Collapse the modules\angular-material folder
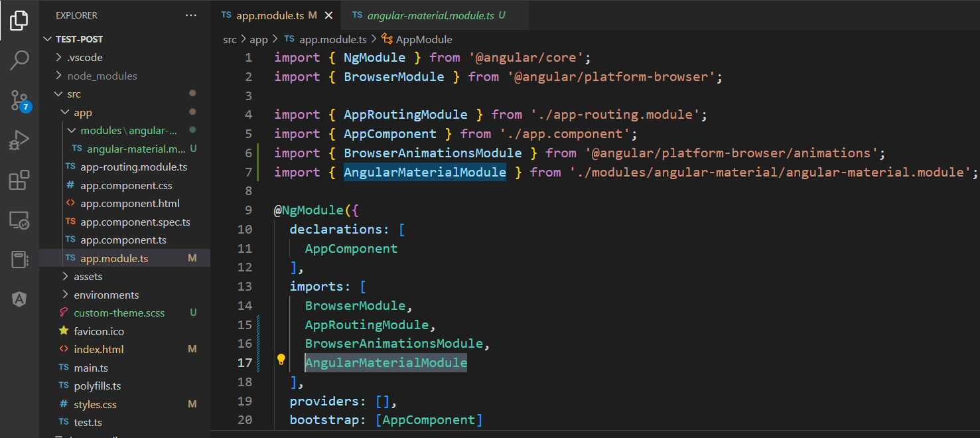 pyautogui.click(x=72, y=131)
